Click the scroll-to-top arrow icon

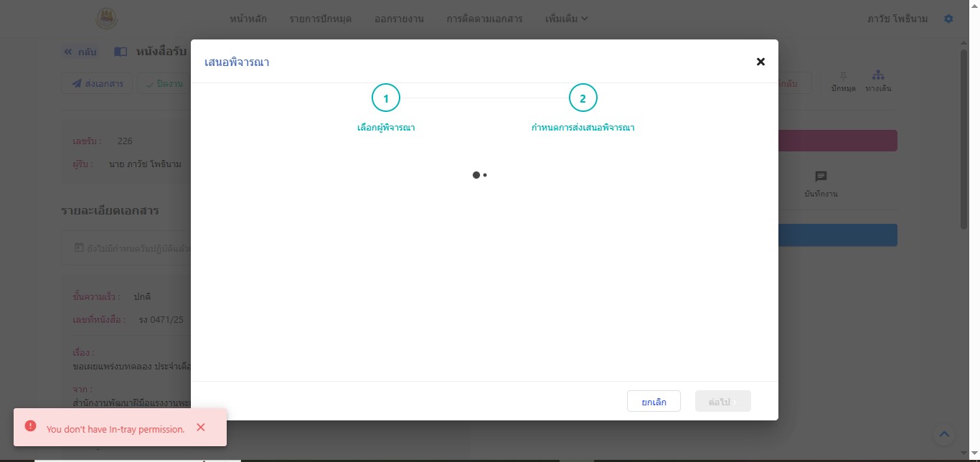pyautogui.click(x=944, y=435)
